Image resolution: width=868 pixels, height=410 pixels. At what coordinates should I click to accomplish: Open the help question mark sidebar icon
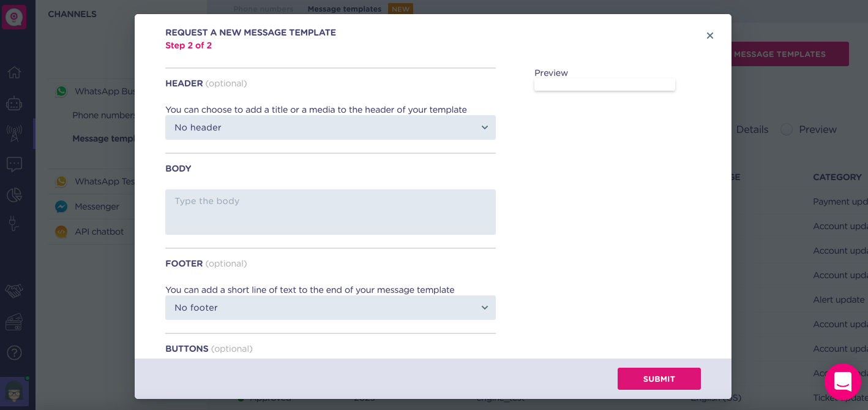pos(14,353)
